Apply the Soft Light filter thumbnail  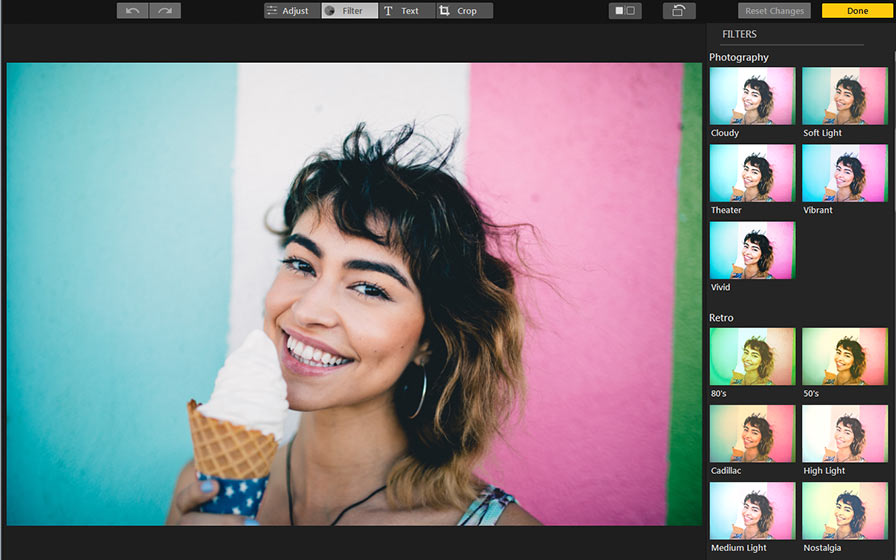pos(845,96)
